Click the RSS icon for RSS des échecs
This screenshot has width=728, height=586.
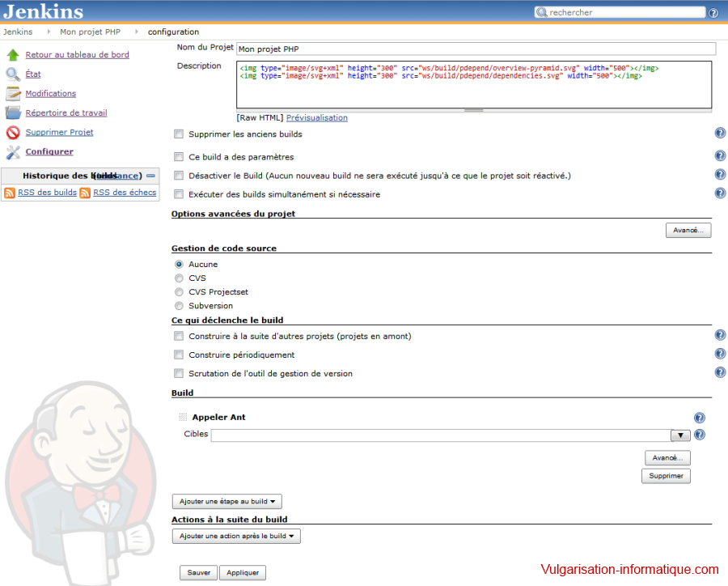coord(85,193)
